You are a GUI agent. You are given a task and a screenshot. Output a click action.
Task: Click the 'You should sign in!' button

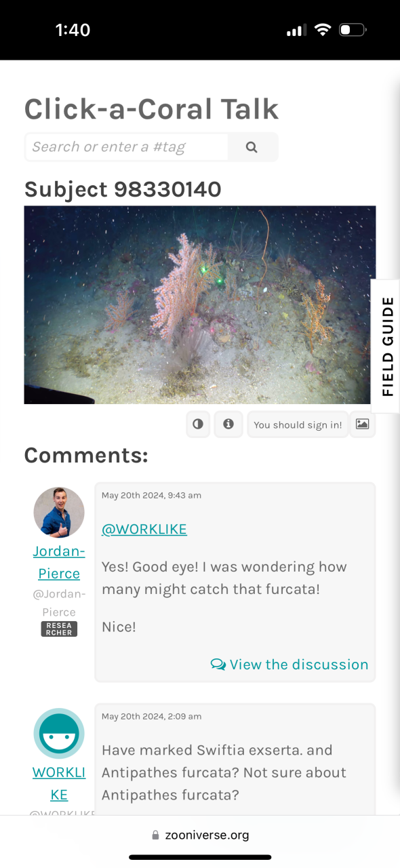pos(298,425)
